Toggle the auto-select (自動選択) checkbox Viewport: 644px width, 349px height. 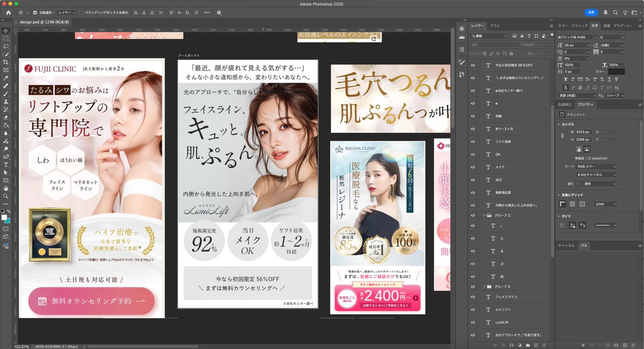tap(35, 12)
